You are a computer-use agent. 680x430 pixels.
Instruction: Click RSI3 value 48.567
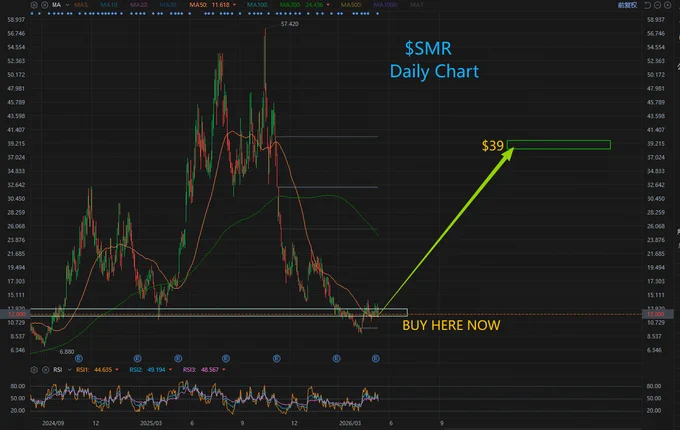(x=210, y=370)
